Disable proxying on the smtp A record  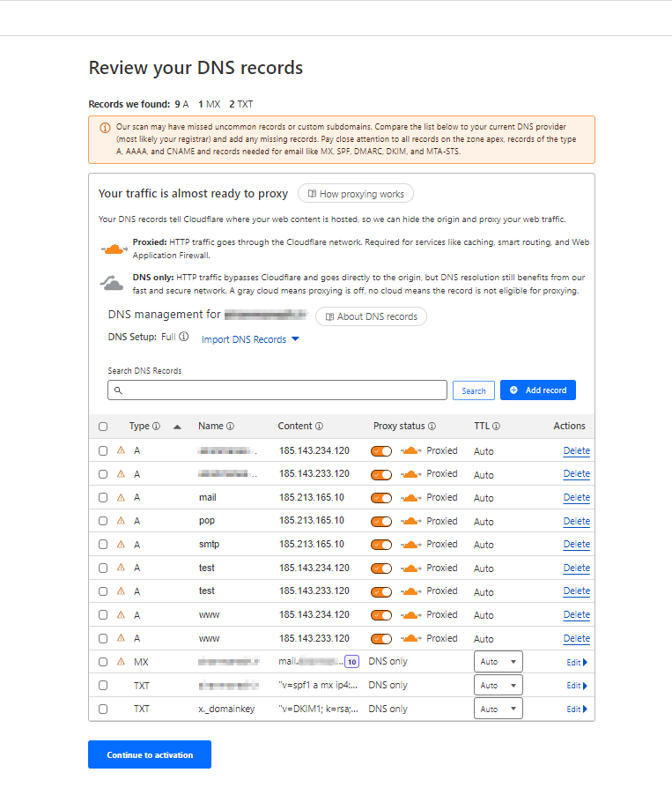(x=381, y=545)
